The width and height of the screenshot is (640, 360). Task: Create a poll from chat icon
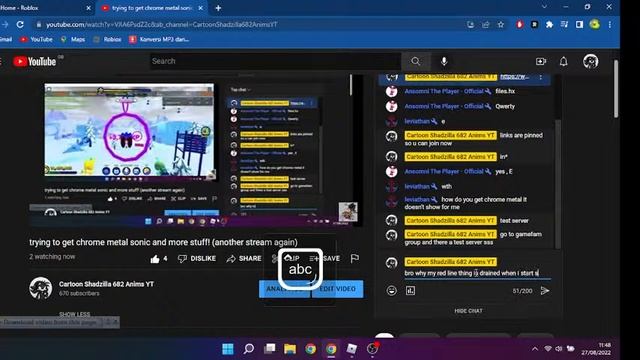click(410, 291)
